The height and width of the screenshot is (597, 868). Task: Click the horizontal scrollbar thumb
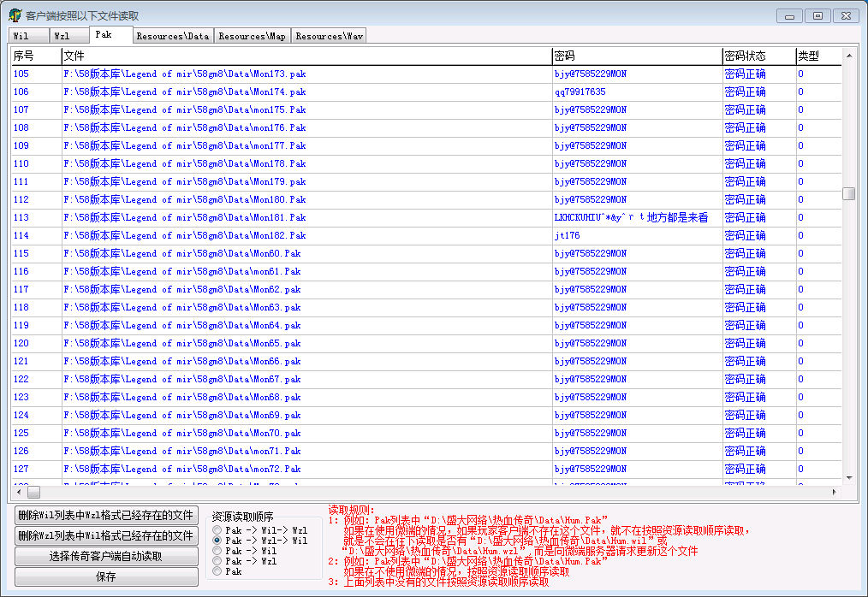click(33, 492)
